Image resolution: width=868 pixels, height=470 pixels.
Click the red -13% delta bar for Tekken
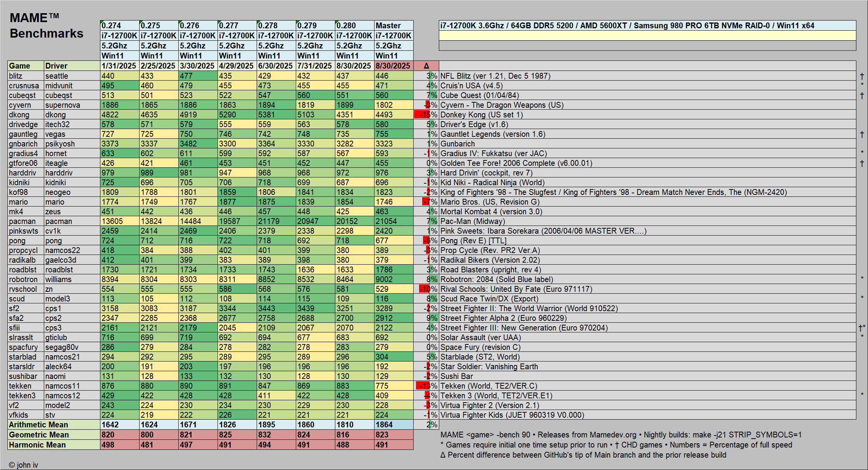[x=423, y=386]
